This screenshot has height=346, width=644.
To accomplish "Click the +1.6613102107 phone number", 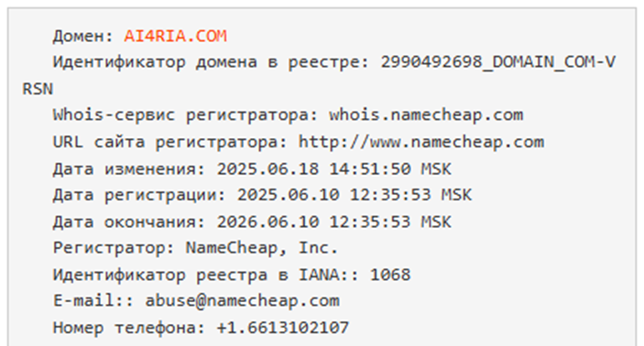I will [283, 328].
